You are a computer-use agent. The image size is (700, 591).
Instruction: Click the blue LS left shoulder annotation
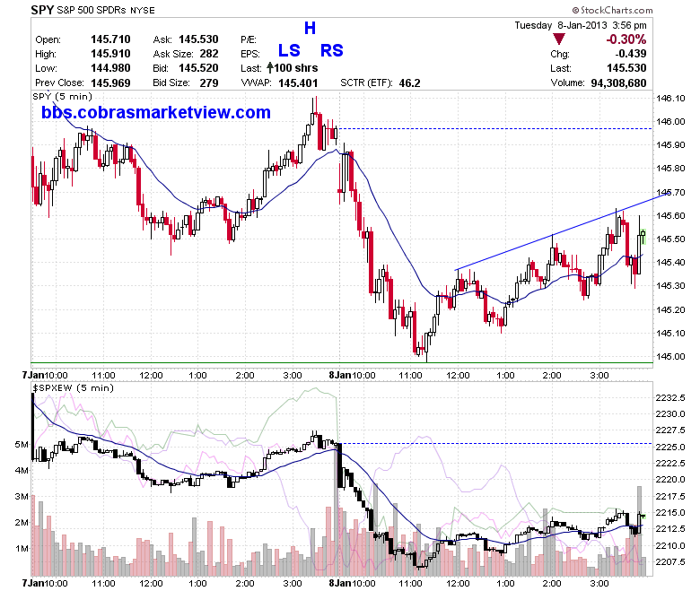[289, 50]
